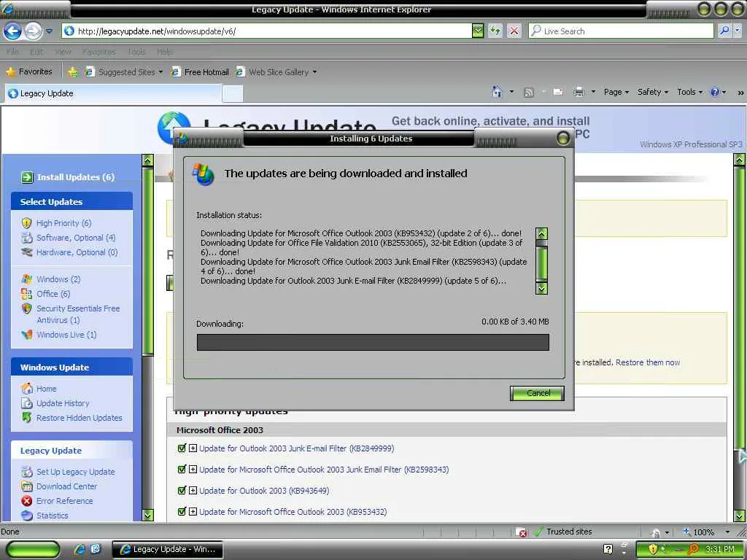Click the RSS feeds icon
Screen dimensions: 747x560
[528, 93]
